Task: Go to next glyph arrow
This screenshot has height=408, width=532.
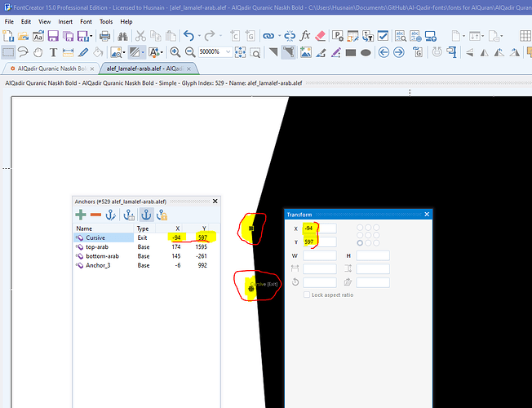Action: [x=399, y=52]
